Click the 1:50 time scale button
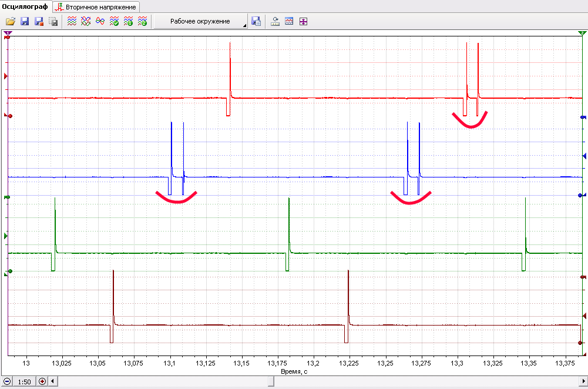Screen dimensions: 588x389 [x=24, y=381]
